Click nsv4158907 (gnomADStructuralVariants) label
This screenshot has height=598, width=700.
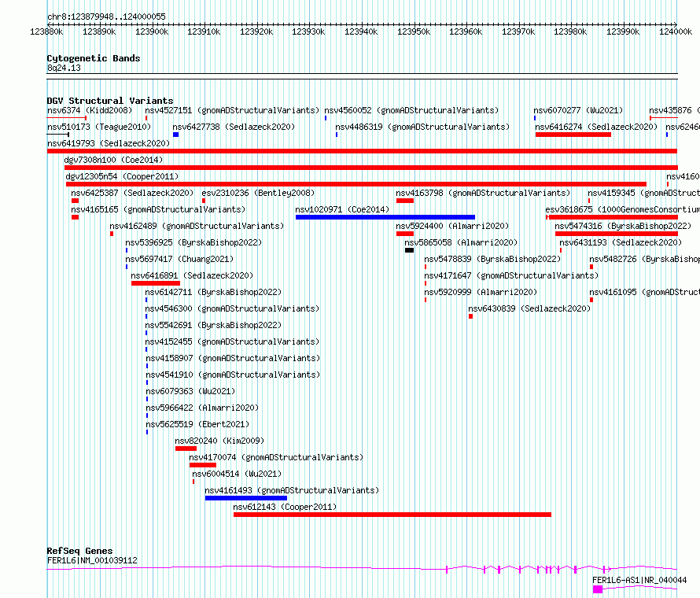tap(233, 358)
